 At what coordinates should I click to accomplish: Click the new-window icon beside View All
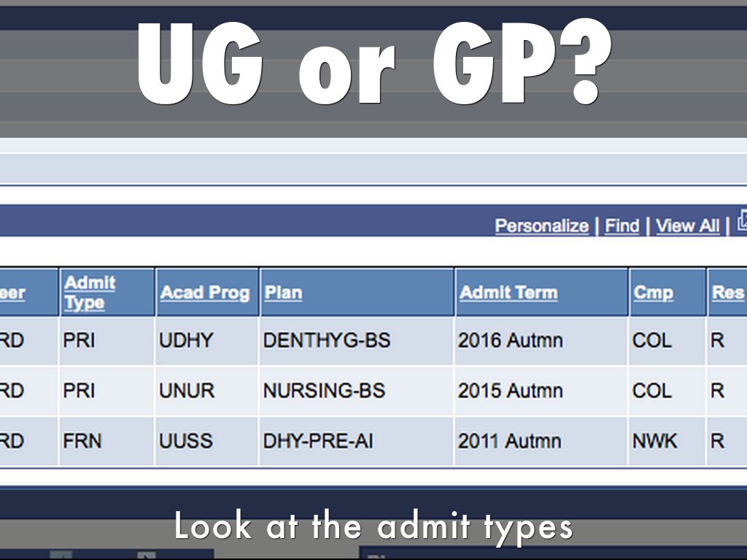[742, 220]
